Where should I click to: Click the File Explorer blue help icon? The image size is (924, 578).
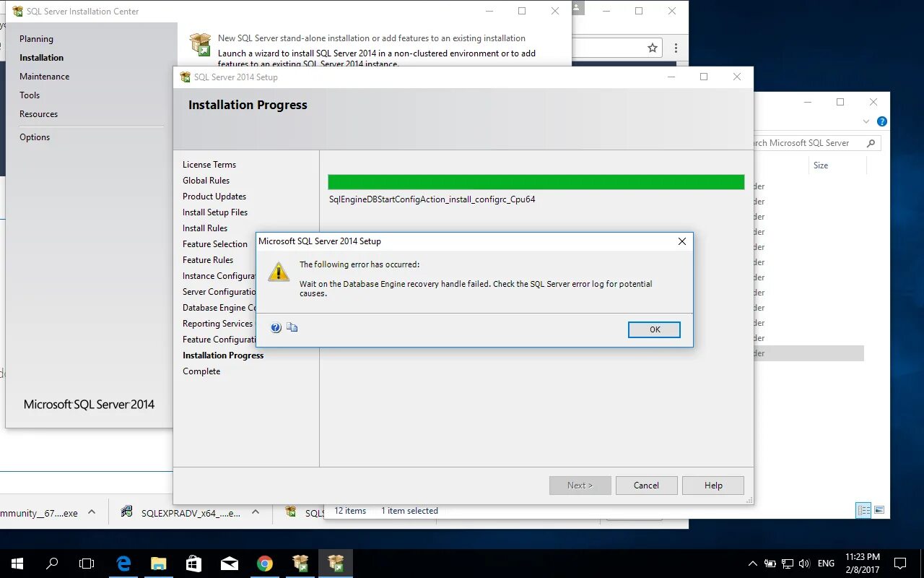coord(881,121)
